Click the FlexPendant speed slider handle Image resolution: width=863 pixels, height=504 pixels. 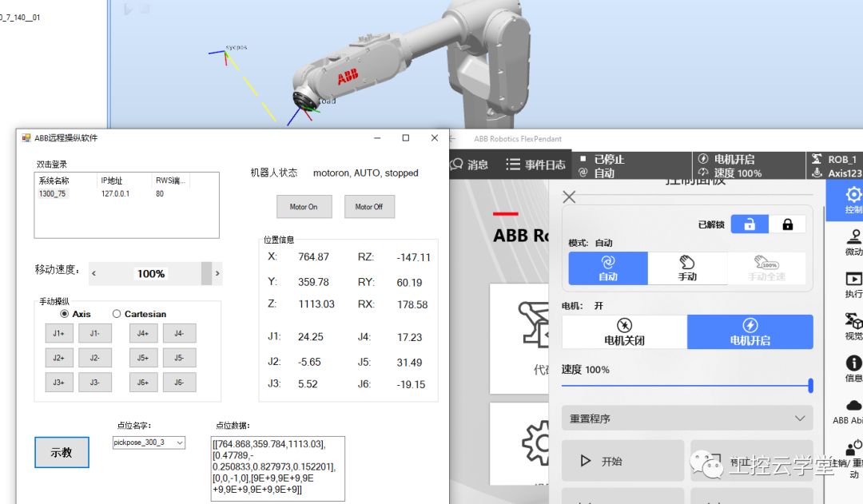coord(811,386)
